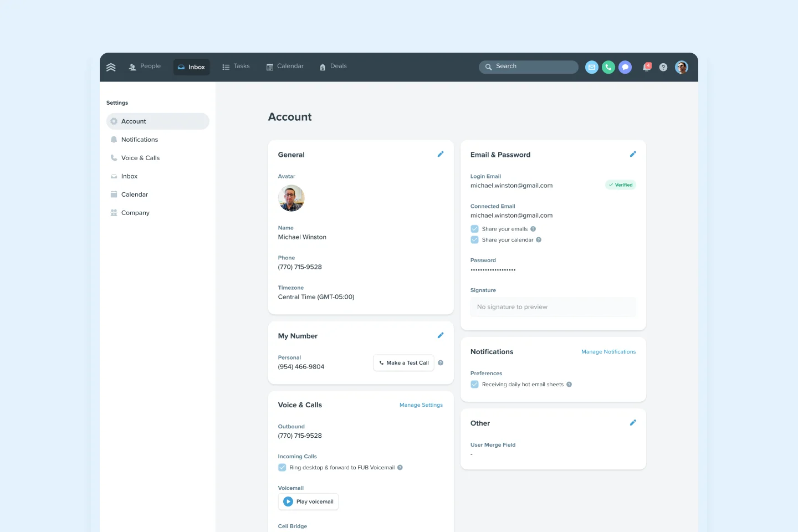The image size is (798, 532).
Task: Open the Manage Notifications link
Action: tap(608, 352)
